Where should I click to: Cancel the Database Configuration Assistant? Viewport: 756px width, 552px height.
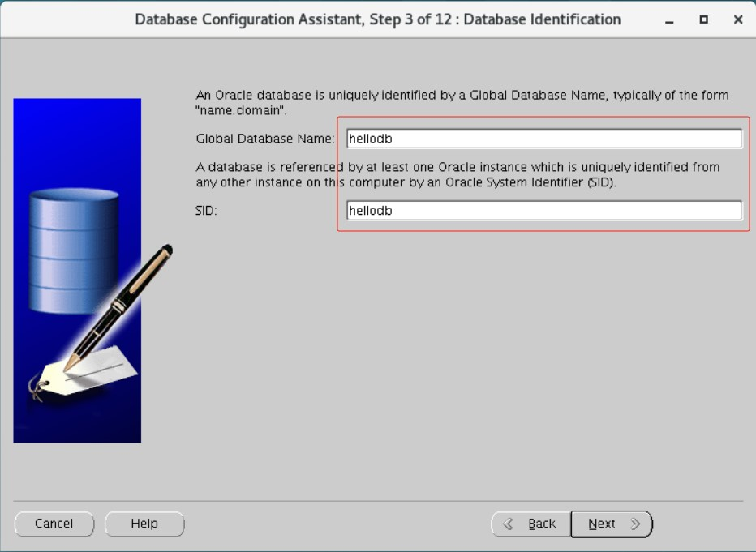(54, 524)
